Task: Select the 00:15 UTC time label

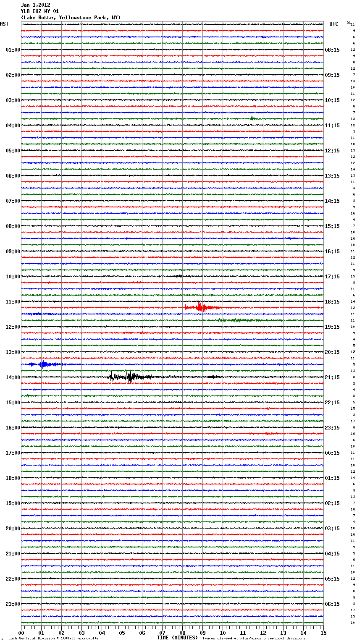Action: click(332, 453)
